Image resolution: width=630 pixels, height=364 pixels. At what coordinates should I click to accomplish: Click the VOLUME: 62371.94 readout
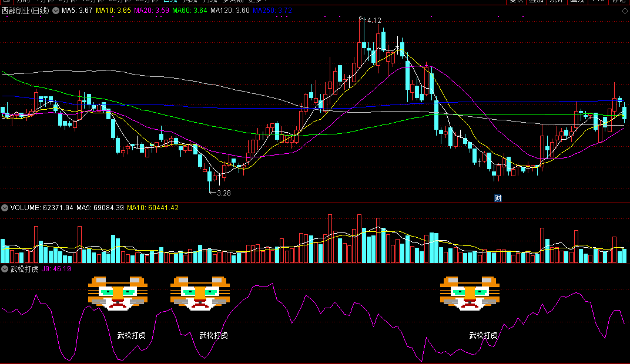tap(42, 208)
